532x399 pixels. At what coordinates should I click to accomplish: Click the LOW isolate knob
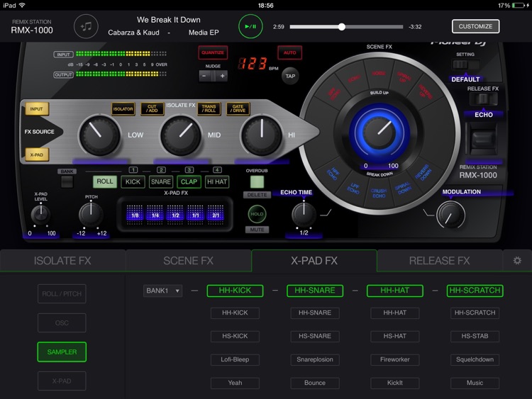[100, 135]
